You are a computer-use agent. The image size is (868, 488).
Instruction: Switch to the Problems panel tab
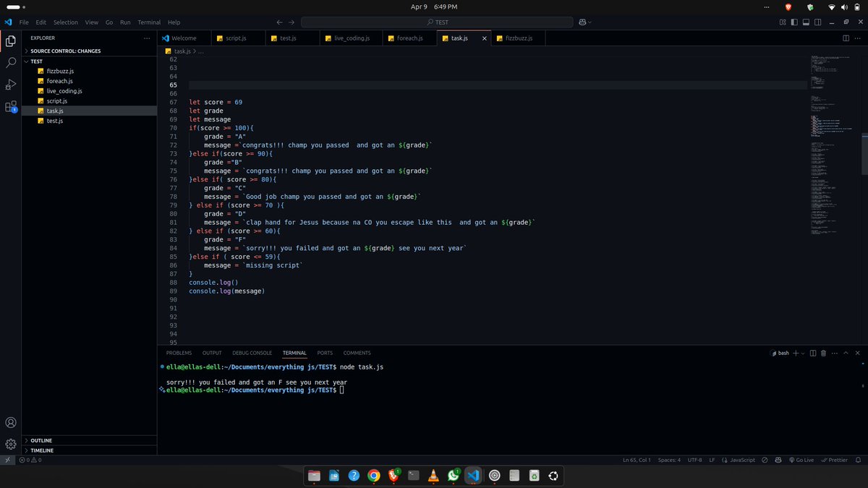click(179, 353)
